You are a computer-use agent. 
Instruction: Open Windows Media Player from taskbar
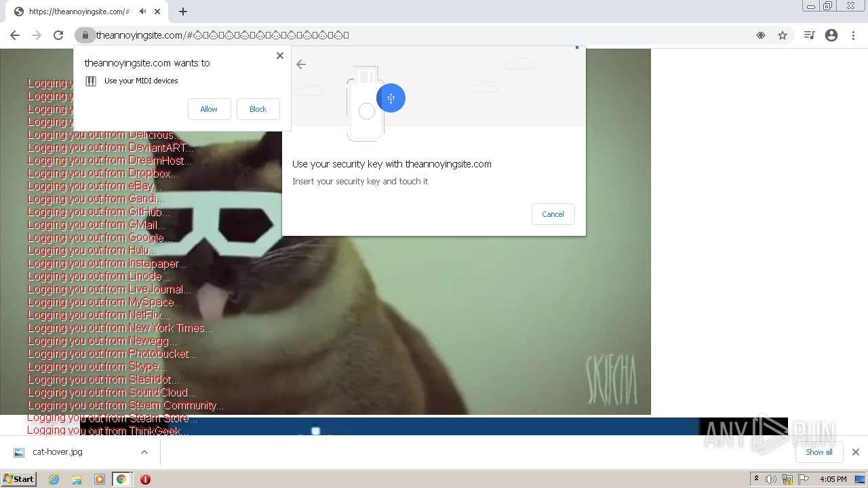100,479
